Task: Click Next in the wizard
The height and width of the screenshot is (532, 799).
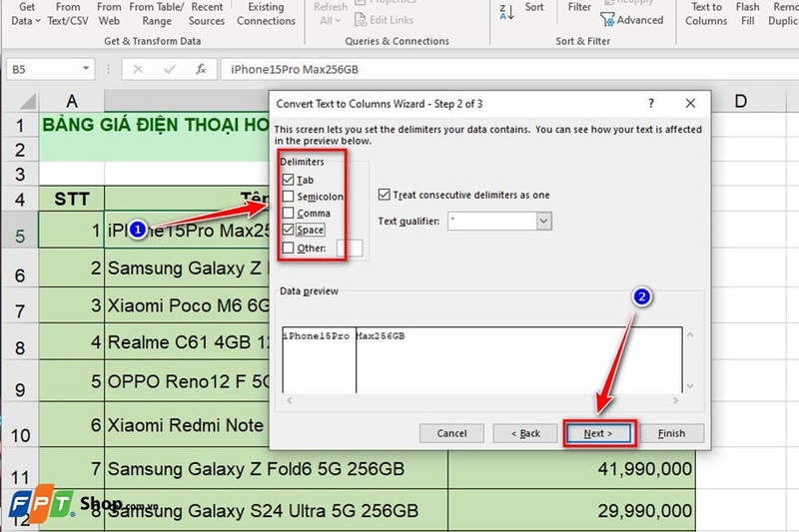Action: [598, 433]
